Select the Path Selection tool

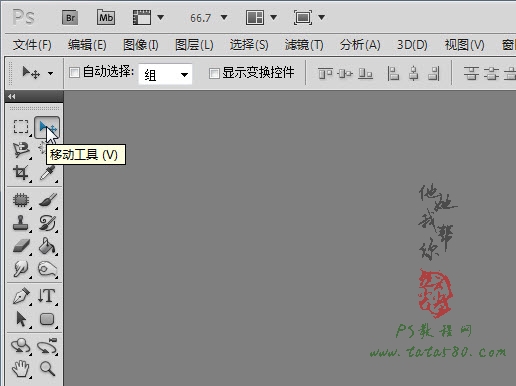[x=21, y=319]
